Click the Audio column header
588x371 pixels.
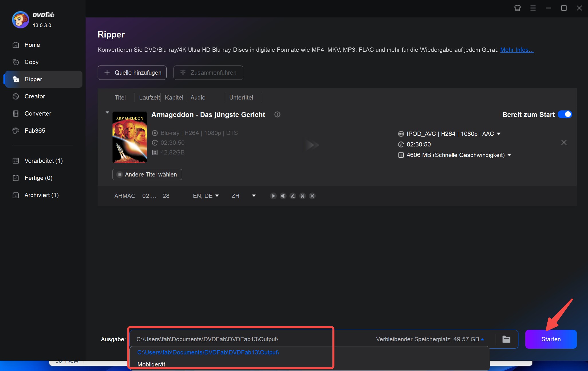198,98
